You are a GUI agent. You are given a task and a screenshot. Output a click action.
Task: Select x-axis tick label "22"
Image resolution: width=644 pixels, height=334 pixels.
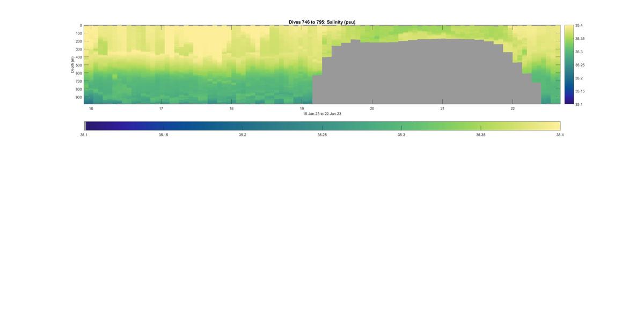click(x=513, y=108)
